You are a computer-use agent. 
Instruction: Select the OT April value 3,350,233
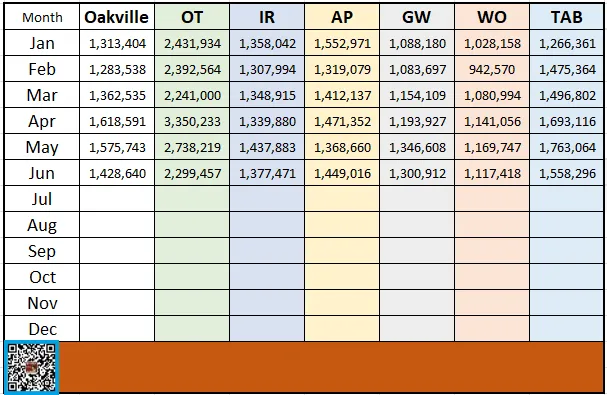coord(192,121)
